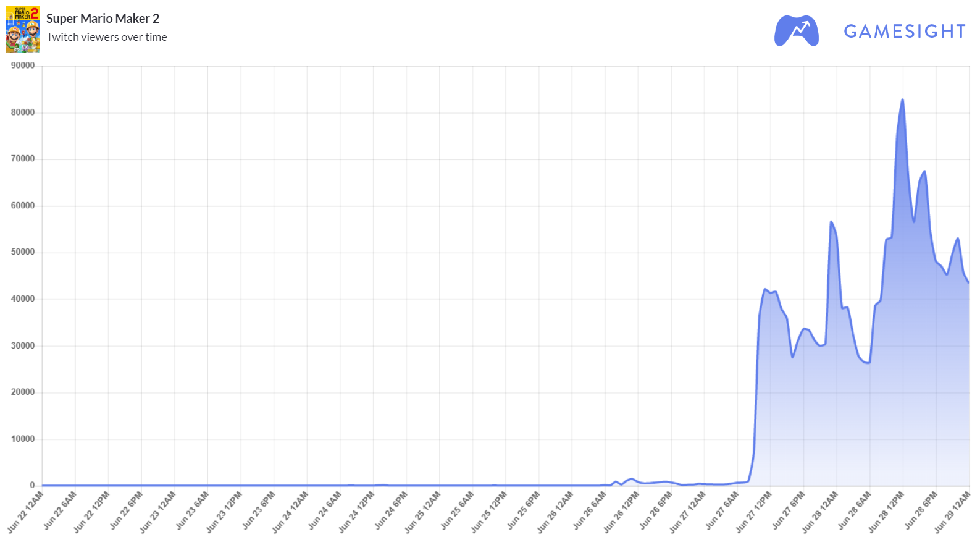
Task: Click the Jun 24 6PM x-axis label
Action: [392, 511]
